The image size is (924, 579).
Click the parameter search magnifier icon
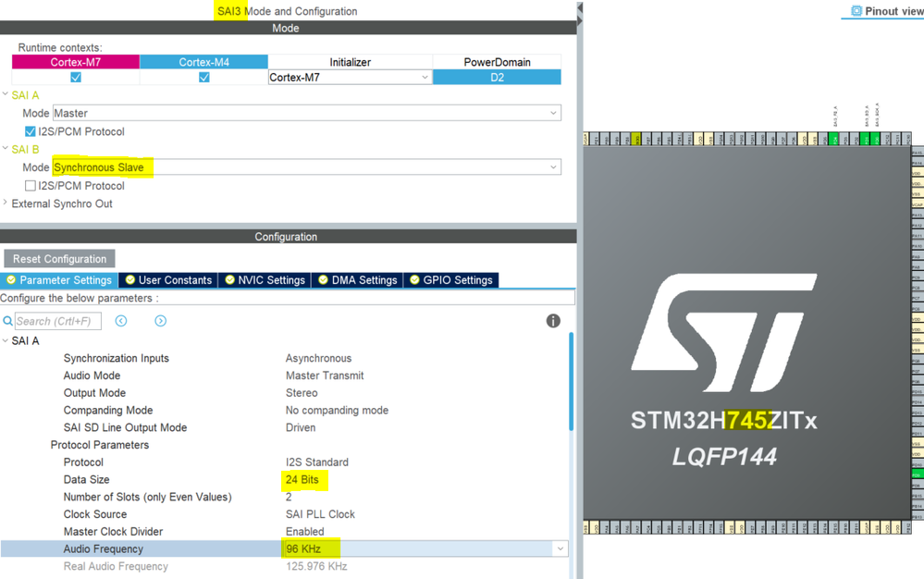pos(7,321)
